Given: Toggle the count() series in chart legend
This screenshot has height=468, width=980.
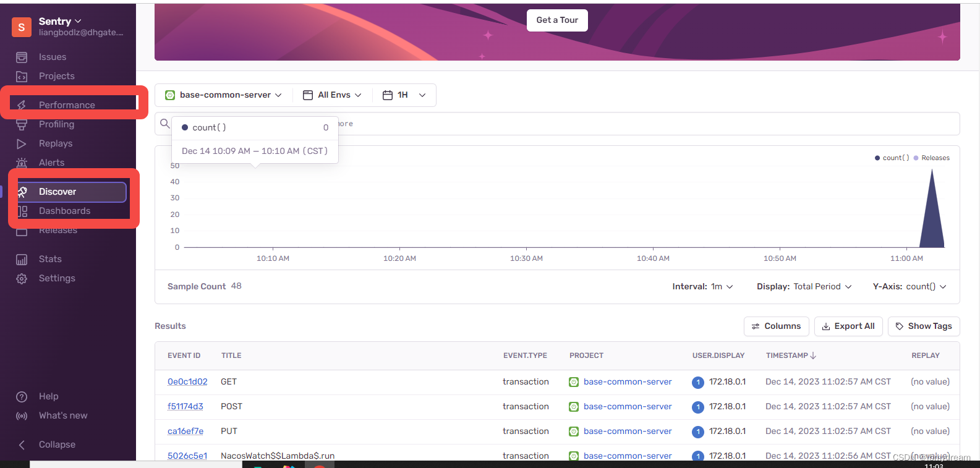Looking at the screenshot, I should pos(892,158).
